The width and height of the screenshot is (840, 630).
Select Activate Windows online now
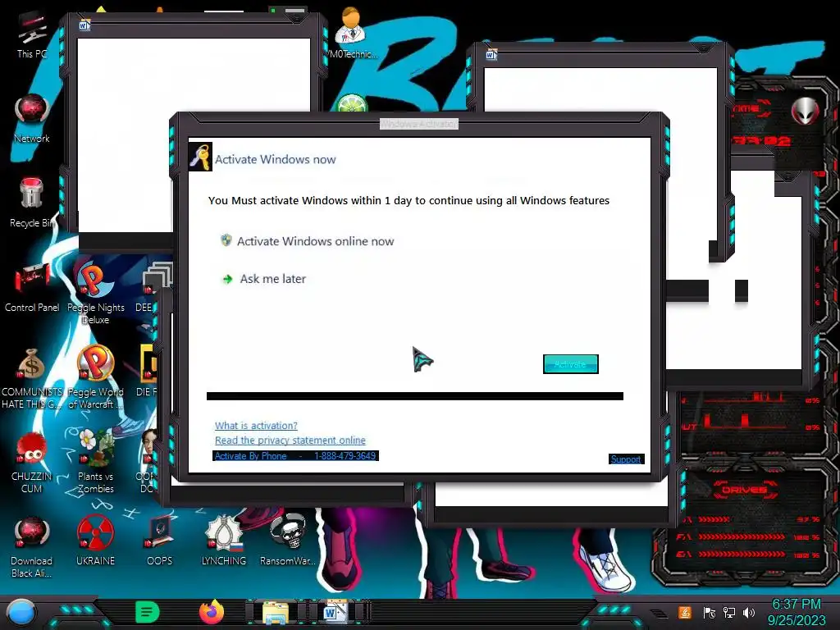pos(315,241)
